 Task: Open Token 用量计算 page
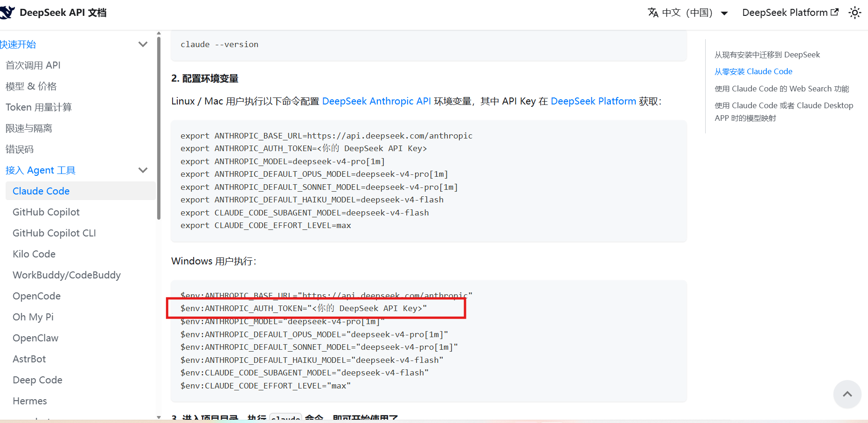click(x=39, y=107)
